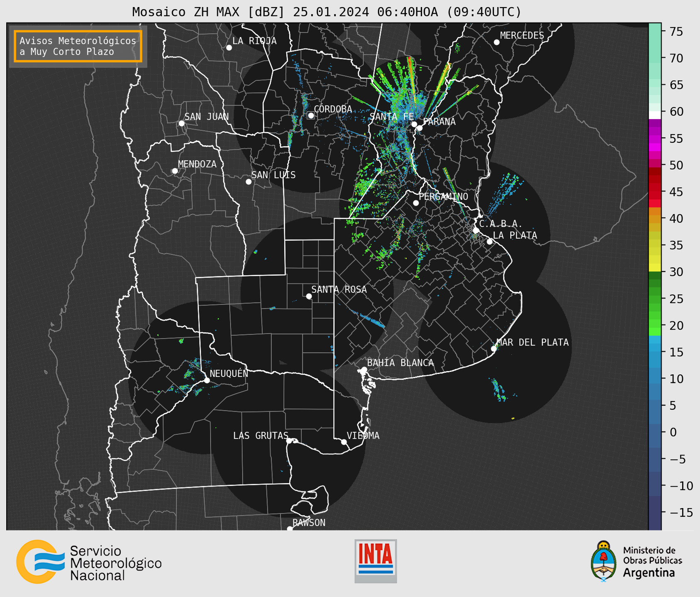Viewport: 700px width, 597px height.
Task: Click the BAHÍA BLANCA city marker
Action: click(x=364, y=369)
